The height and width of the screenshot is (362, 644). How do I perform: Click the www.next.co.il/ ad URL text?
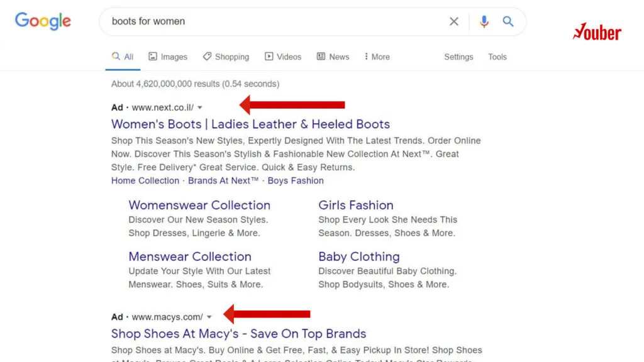click(x=163, y=107)
